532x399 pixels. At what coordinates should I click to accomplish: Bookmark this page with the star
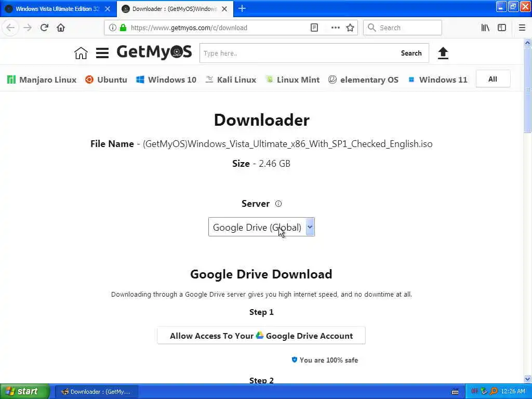tap(350, 28)
